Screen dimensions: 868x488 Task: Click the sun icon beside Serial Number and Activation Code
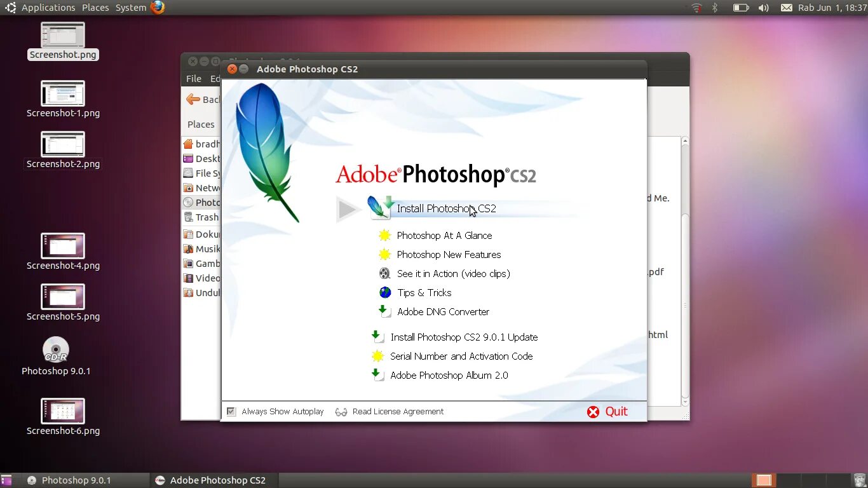point(378,356)
